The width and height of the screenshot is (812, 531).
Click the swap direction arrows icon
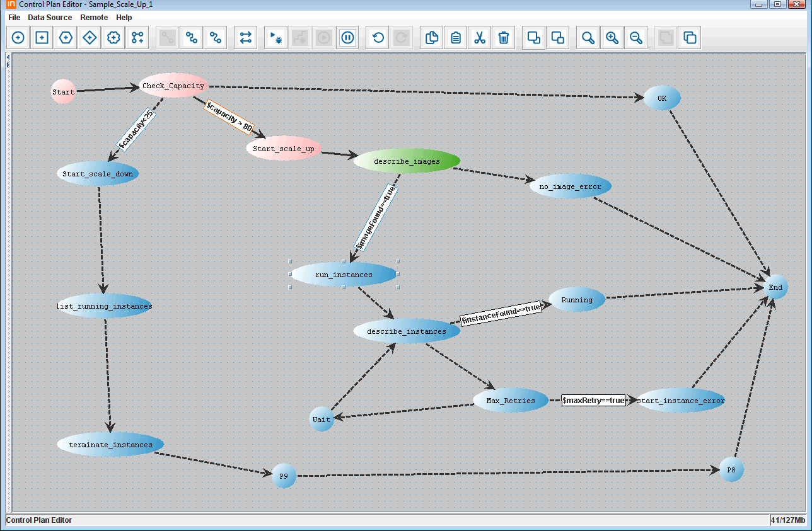point(245,38)
